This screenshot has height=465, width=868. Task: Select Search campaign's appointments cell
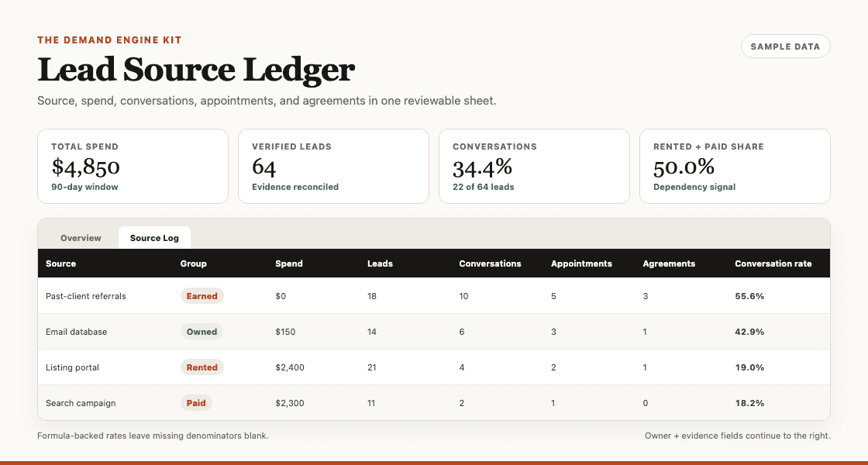(553, 403)
